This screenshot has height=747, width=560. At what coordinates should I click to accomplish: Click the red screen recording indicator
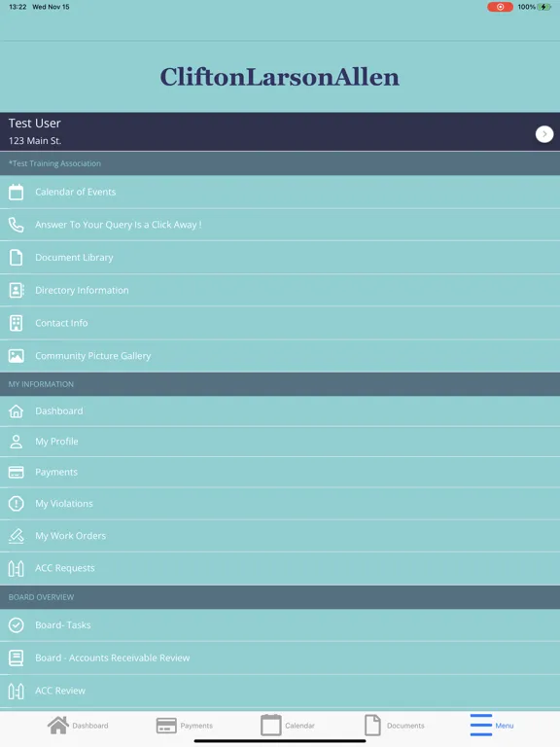tap(500, 7)
